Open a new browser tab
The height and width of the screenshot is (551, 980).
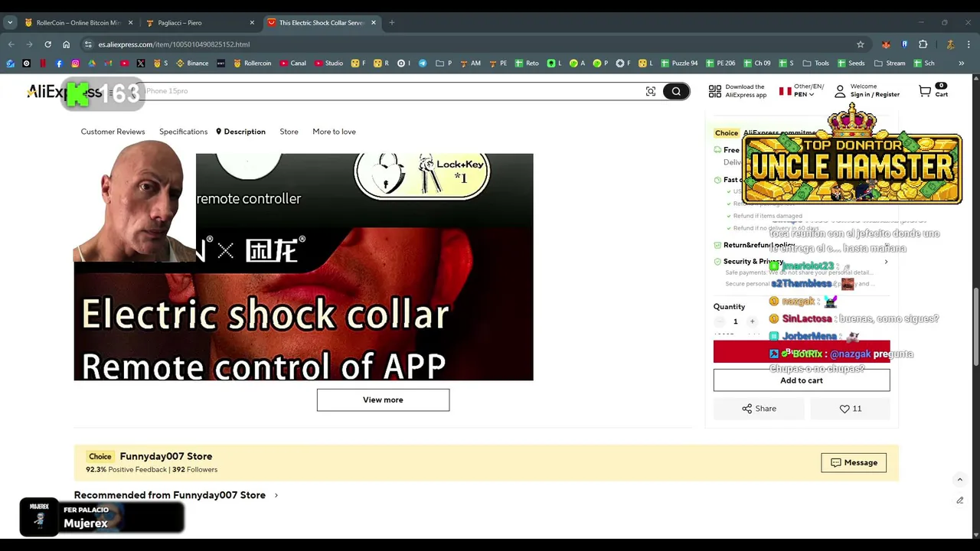[391, 23]
